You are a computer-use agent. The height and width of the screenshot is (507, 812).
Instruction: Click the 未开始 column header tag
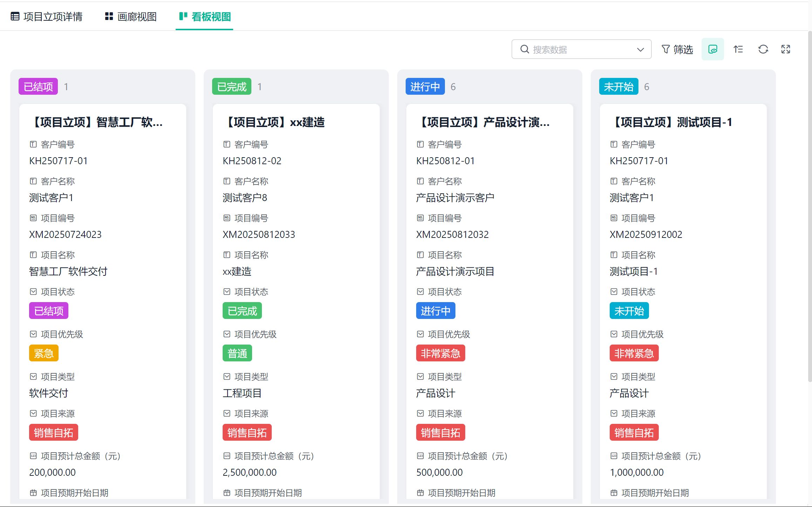point(618,87)
